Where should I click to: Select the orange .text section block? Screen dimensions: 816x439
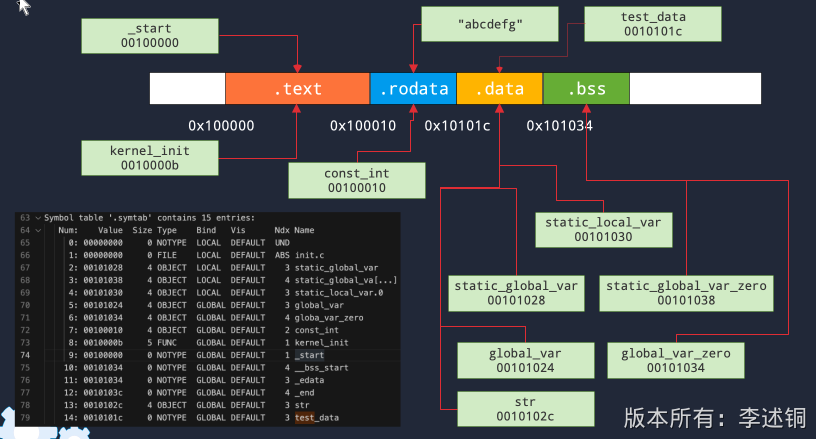click(297, 89)
